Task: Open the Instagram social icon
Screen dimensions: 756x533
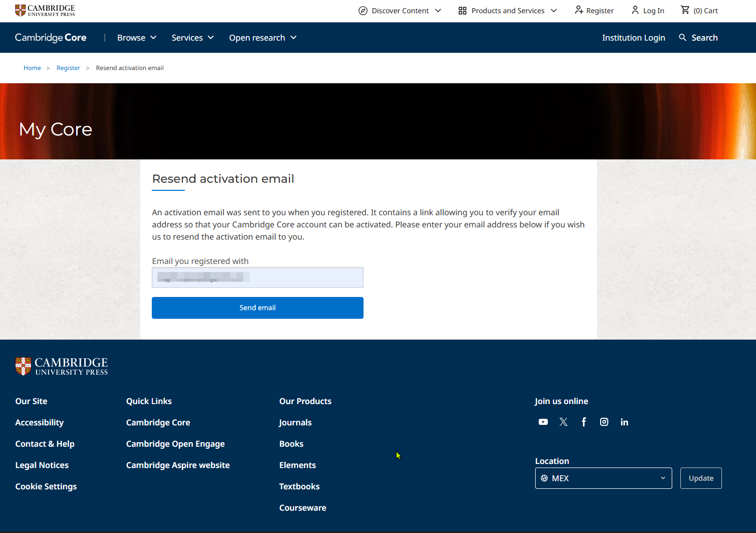Action: 604,422
